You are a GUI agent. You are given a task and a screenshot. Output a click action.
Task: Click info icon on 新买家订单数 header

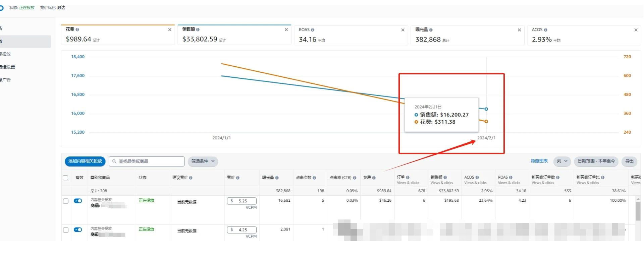tap(557, 177)
